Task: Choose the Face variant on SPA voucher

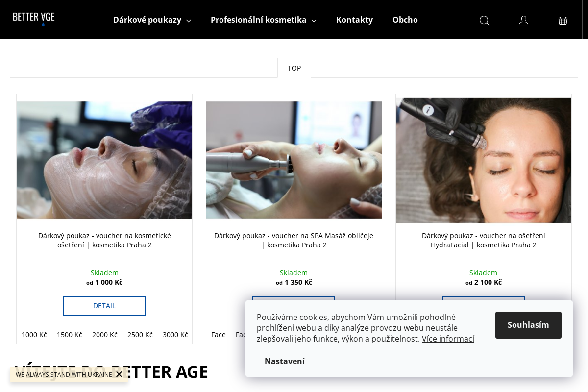Action: (219, 335)
